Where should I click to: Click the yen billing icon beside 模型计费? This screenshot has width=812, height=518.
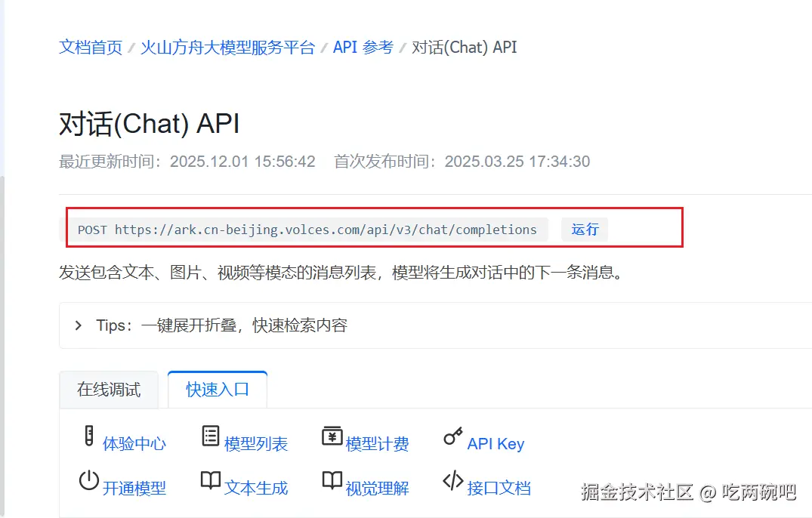click(x=332, y=436)
